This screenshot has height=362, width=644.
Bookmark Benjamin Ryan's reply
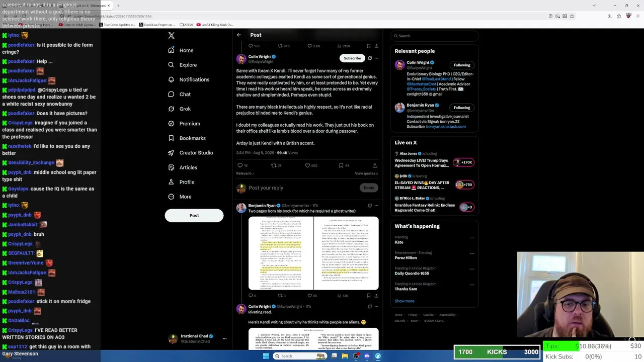[369, 296]
